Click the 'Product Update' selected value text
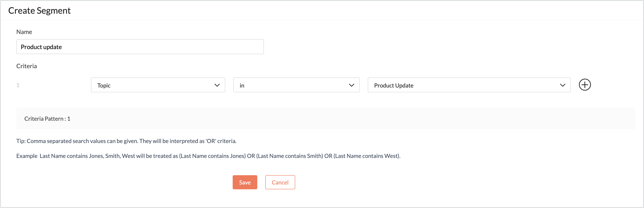Screen dimensions: 644x208 coord(394,85)
